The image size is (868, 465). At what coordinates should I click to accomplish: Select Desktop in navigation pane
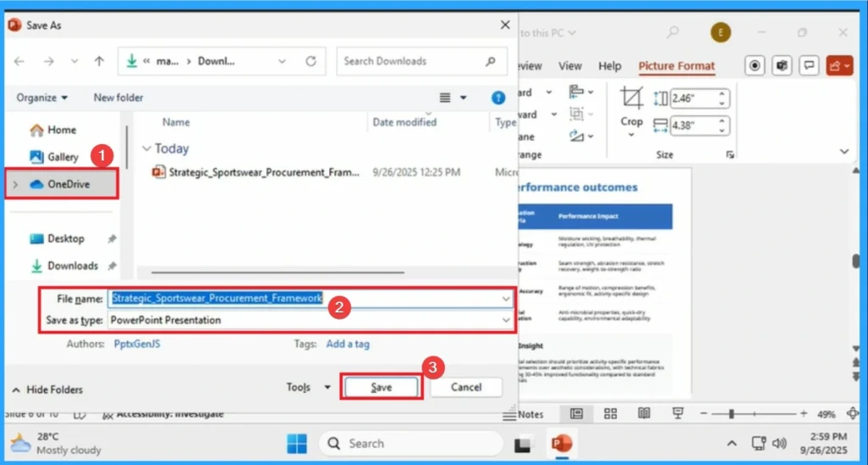tap(57, 238)
